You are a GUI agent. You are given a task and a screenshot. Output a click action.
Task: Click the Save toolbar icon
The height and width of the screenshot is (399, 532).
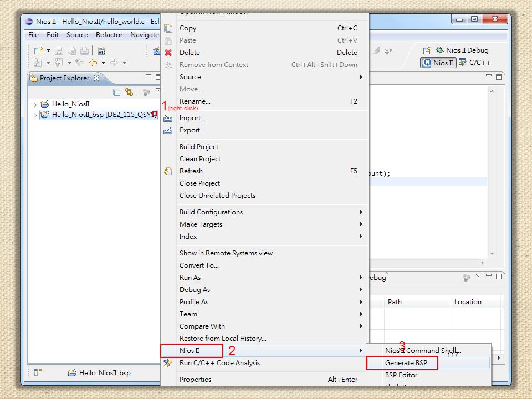(59, 50)
